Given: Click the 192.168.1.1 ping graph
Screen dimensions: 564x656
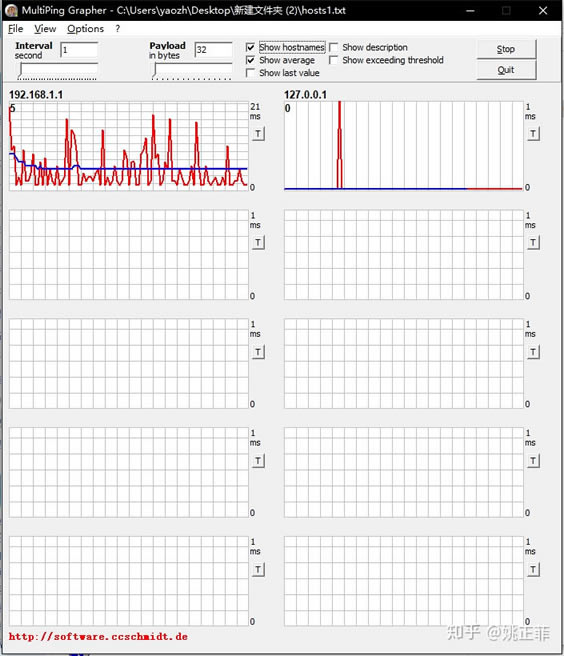Looking at the screenshot, I should point(128,146).
